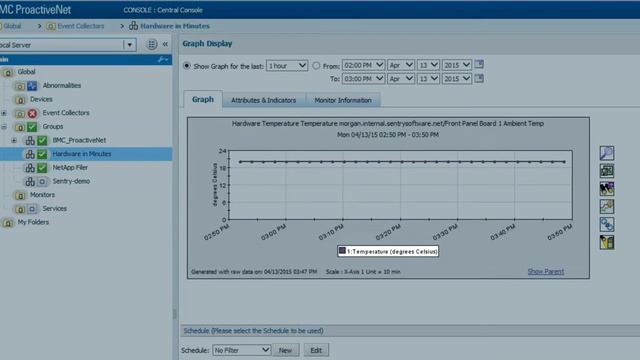The width and height of the screenshot is (640, 360).
Task: Click the Services status icon
Action: 32,209
